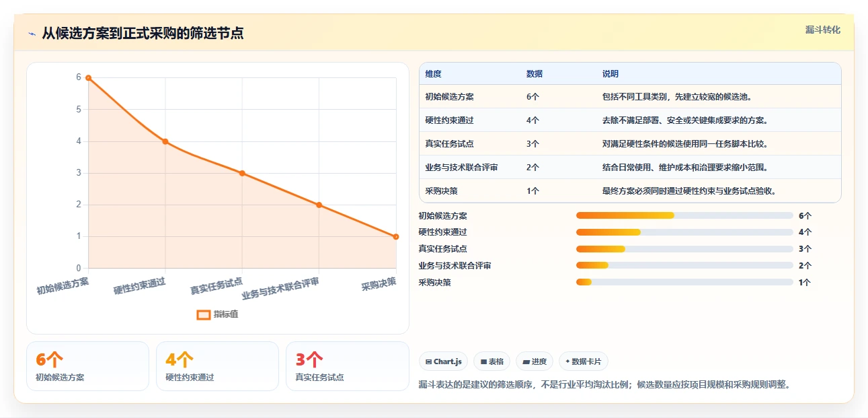Click description 结合日常使用、维护成本和治理要求缩小范围

pyautogui.click(x=685, y=168)
